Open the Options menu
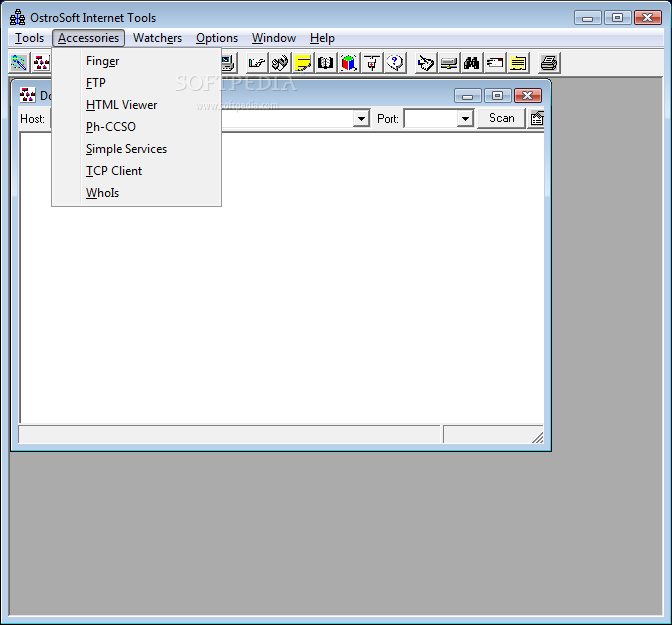The height and width of the screenshot is (625, 672). 217,38
